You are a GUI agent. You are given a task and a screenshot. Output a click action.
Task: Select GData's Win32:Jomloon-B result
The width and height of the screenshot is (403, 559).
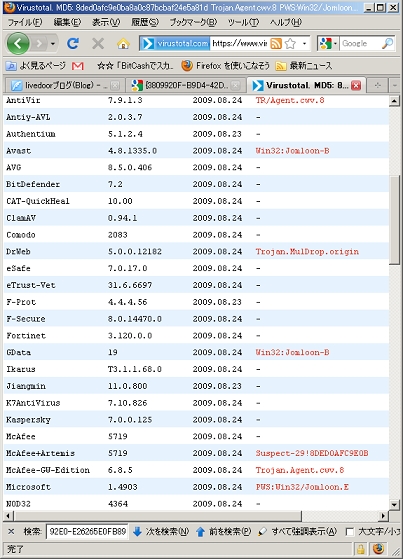click(x=292, y=353)
